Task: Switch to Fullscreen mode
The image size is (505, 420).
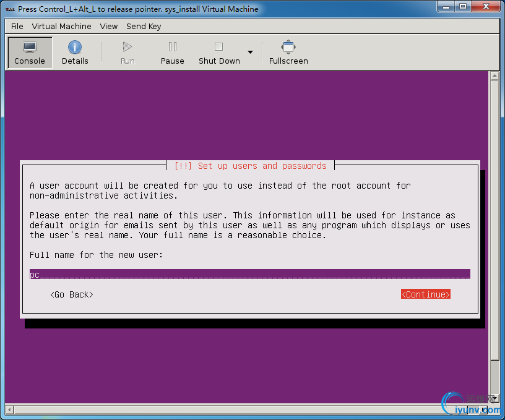Action: [288, 53]
